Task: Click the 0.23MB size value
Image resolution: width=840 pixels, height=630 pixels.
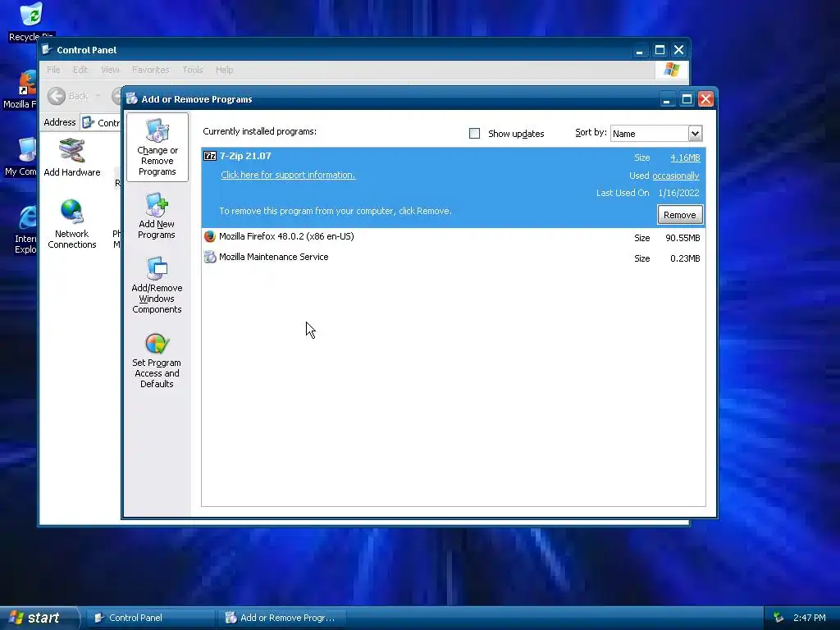Action: point(685,258)
